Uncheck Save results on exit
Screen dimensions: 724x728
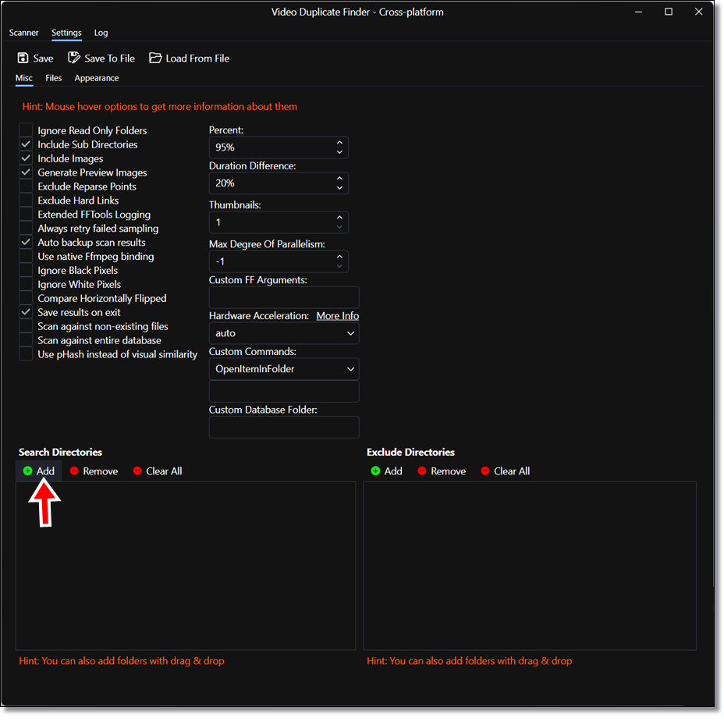26,312
